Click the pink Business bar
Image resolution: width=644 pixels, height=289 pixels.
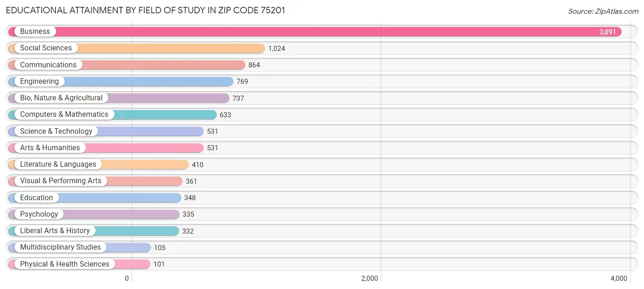(315, 32)
